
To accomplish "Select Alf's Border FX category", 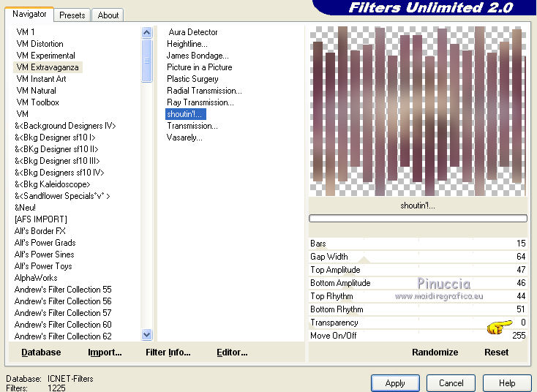I will point(40,231).
